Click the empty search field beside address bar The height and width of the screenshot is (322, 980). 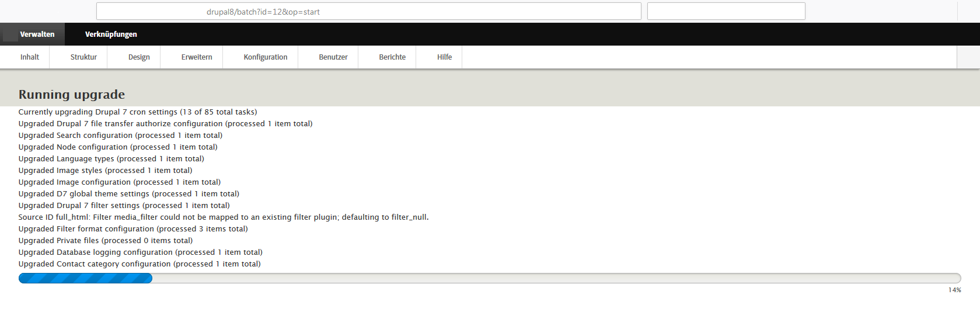pyautogui.click(x=726, y=11)
